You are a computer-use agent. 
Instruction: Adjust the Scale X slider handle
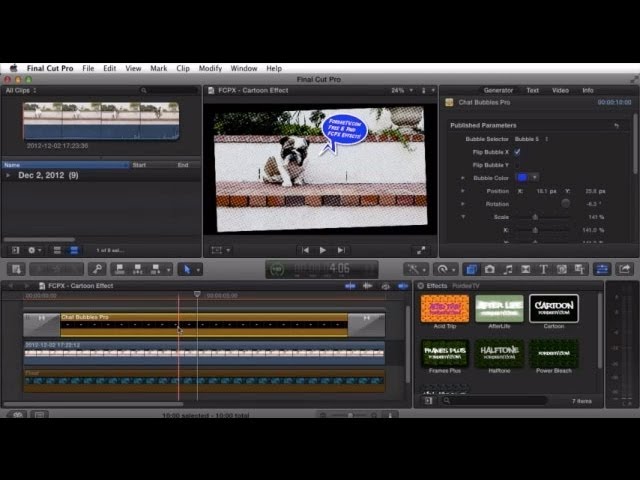[x=535, y=230]
